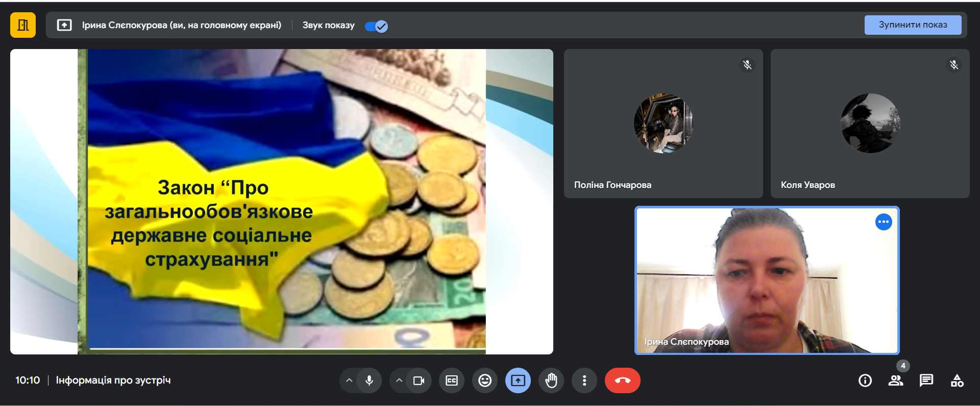Open the activities panel

[957, 380]
